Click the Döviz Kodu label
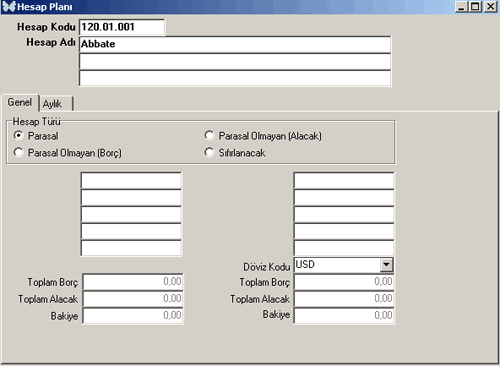500x366 pixels. [267, 267]
